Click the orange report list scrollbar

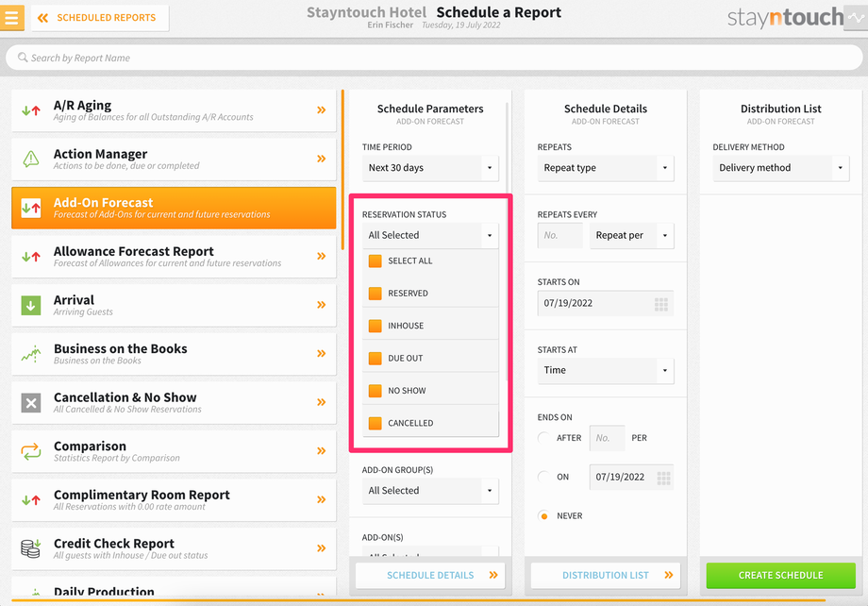click(342, 170)
